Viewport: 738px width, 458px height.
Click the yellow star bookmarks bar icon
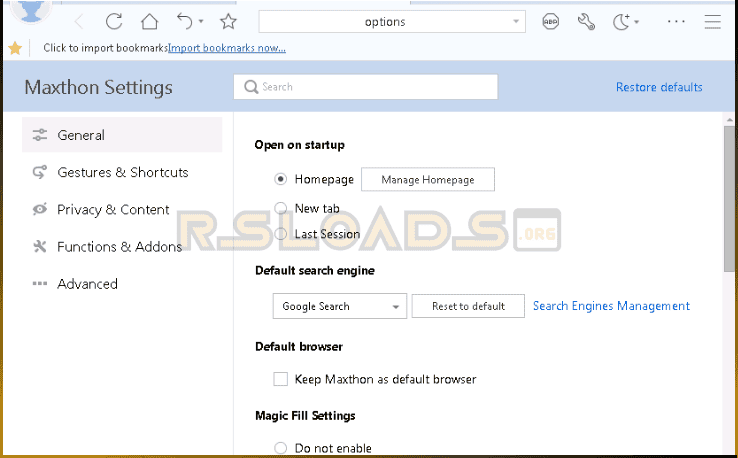[x=15, y=48]
